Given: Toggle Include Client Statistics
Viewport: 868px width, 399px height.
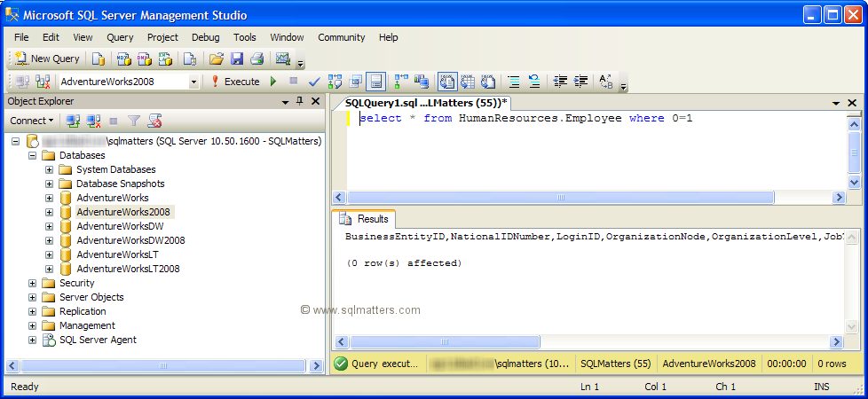Looking at the screenshot, I should coord(422,82).
